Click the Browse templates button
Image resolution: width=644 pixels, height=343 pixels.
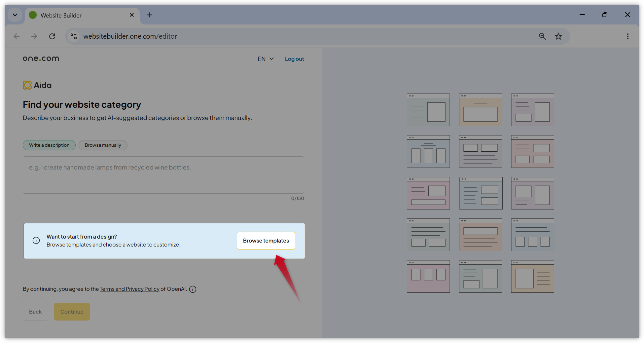tap(266, 241)
